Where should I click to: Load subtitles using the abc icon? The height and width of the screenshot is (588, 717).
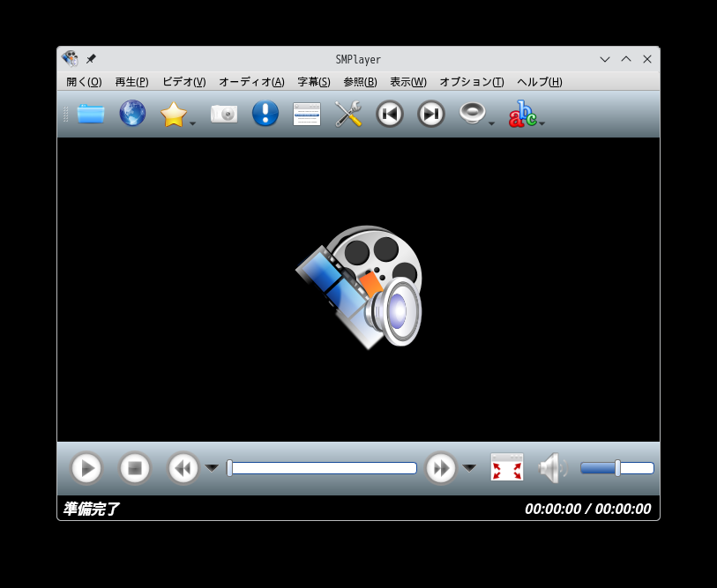(x=520, y=113)
